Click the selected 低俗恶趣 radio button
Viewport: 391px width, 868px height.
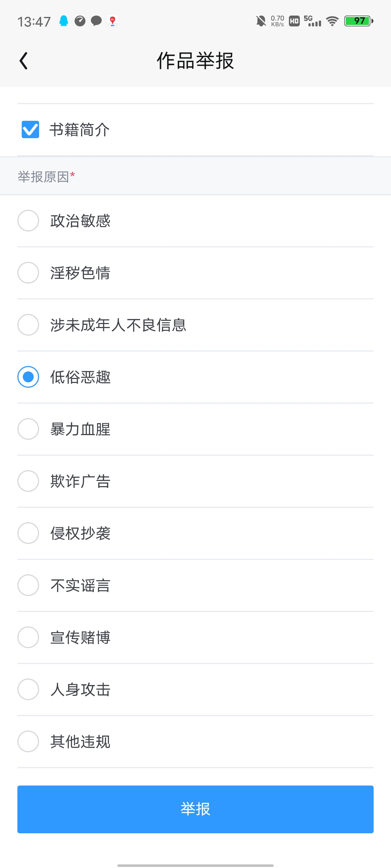tap(28, 377)
